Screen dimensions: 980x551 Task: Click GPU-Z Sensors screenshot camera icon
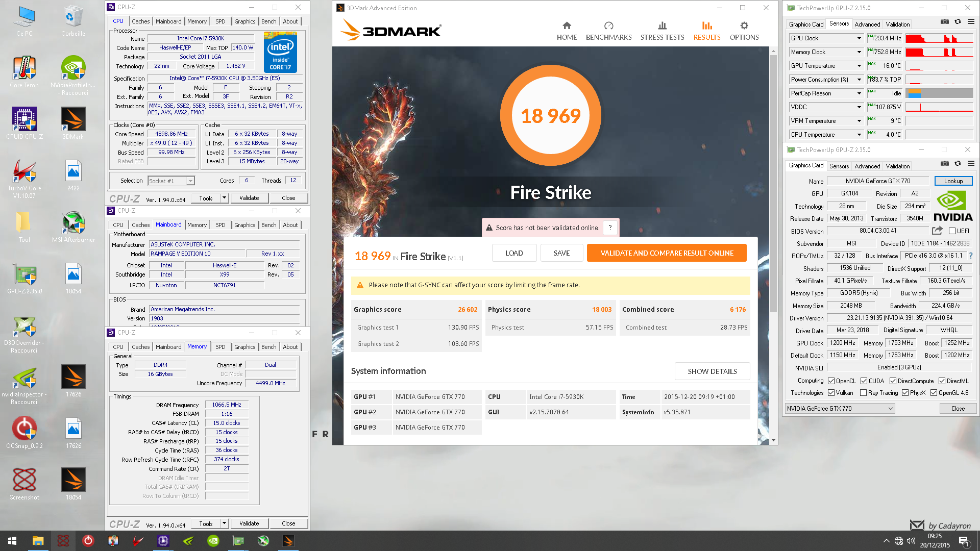pyautogui.click(x=945, y=21)
